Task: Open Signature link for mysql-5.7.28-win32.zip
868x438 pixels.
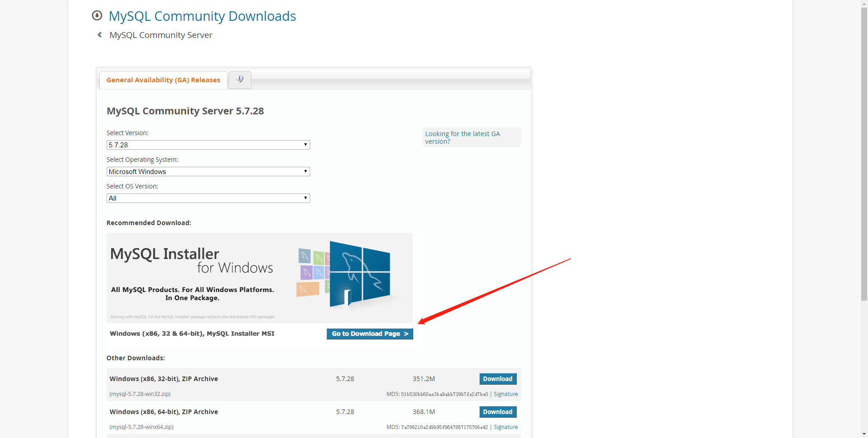Action: pyautogui.click(x=506, y=394)
